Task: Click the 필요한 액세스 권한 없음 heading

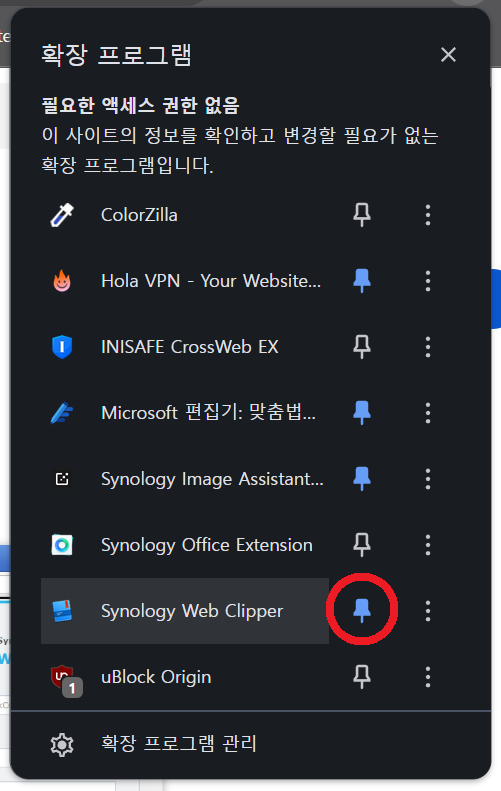Action: coord(140,105)
